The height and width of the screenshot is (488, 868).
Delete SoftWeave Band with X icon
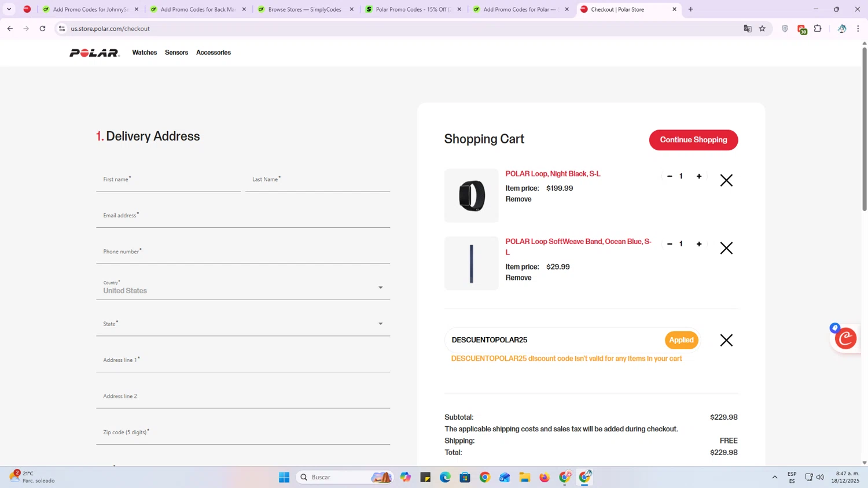point(726,248)
